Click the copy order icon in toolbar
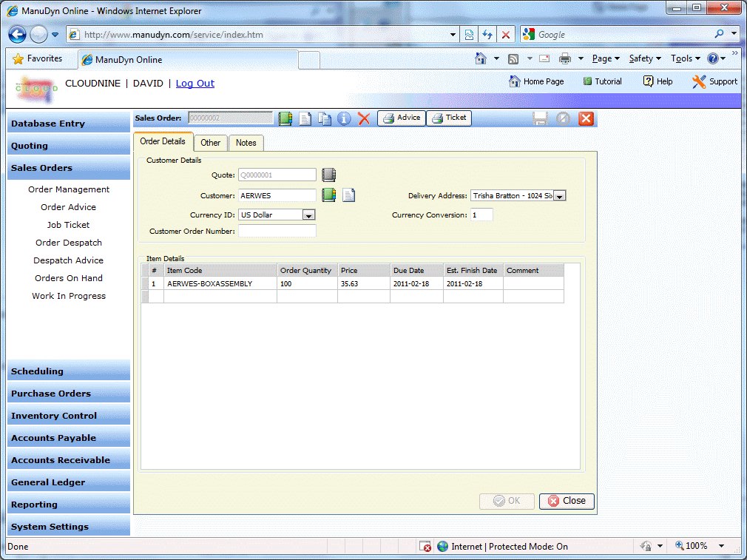Image resolution: width=747 pixels, height=560 pixels. (325, 118)
